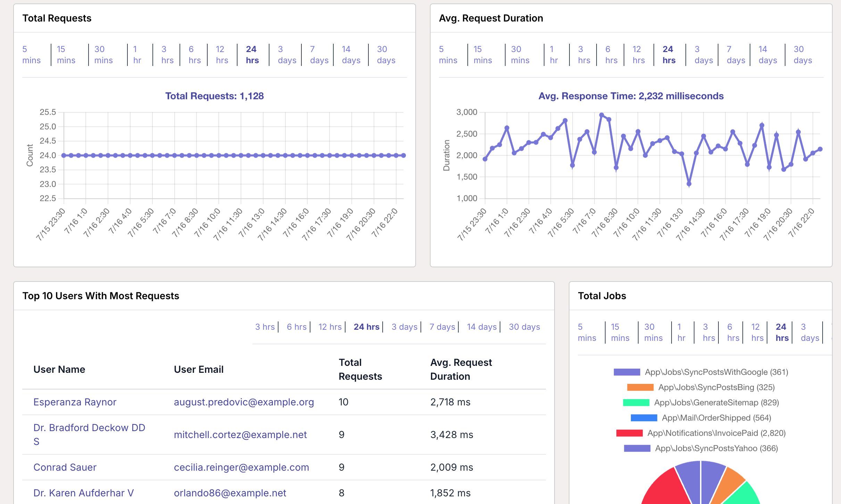The image size is (841, 504).
Task: Select 24 hrs range in Total Requests
Action: [252, 55]
